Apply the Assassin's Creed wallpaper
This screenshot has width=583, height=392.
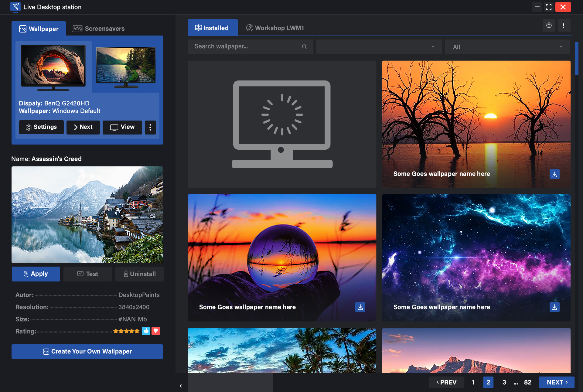pos(36,274)
